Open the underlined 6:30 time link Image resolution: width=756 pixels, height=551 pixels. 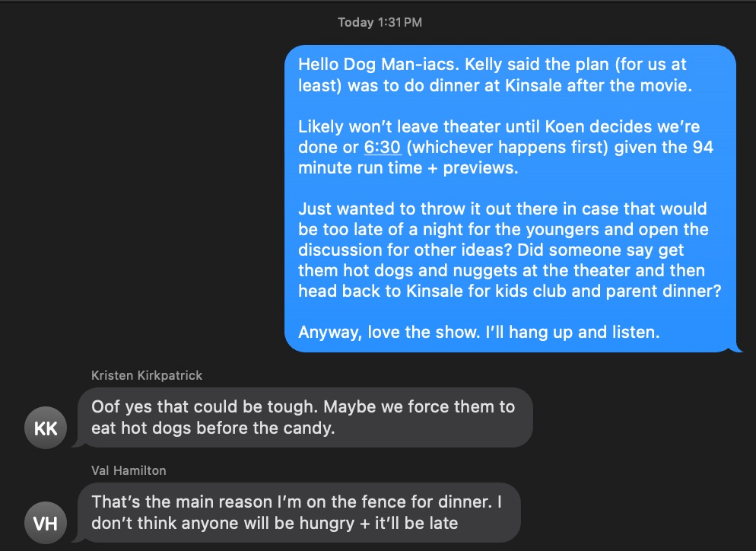point(382,147)
